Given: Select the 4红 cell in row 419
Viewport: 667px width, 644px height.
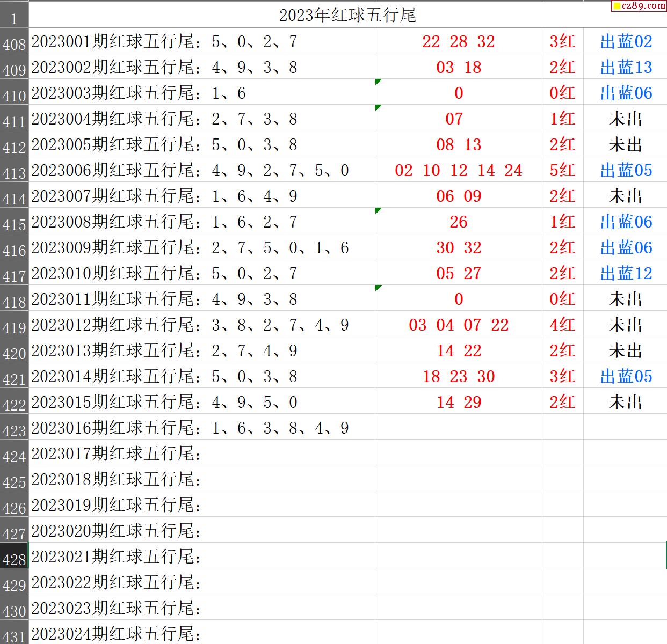Looking at the screenshot, I should coord(562,325).
